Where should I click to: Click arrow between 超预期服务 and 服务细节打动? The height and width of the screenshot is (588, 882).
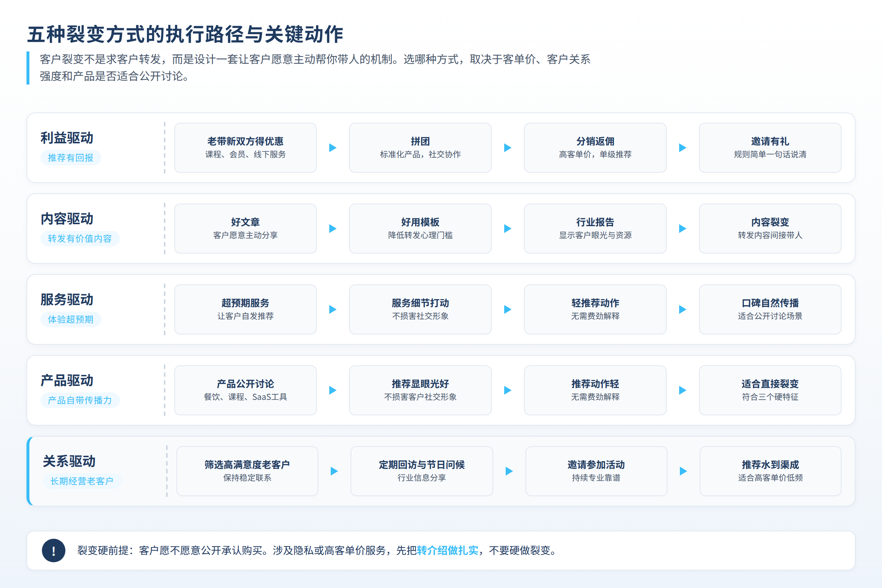(333, 309)
